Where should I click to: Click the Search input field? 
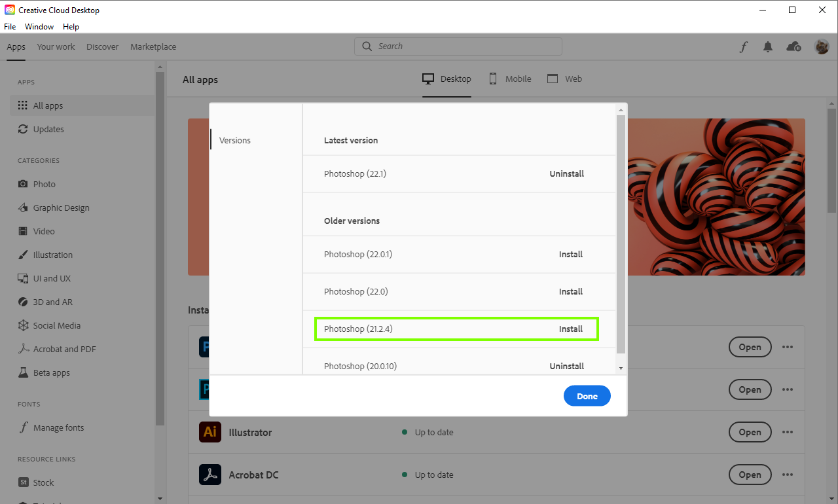point(458,46)
